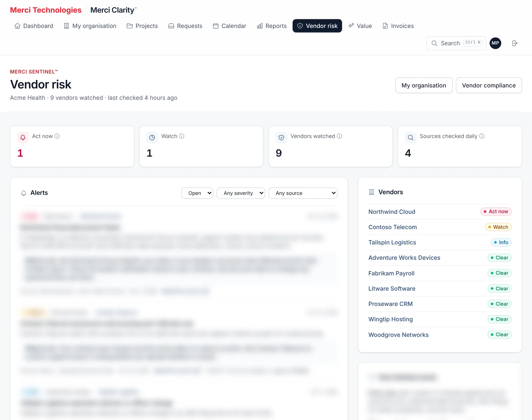The image size is (532, 420).
Task: Open the Proseware CRM vendor link
Action: tap(390, 304)
